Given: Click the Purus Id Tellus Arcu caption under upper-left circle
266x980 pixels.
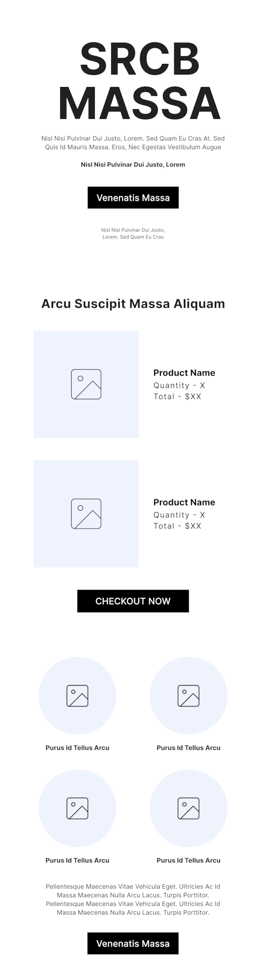Looking at the screenshot, I should pos(77,747).
